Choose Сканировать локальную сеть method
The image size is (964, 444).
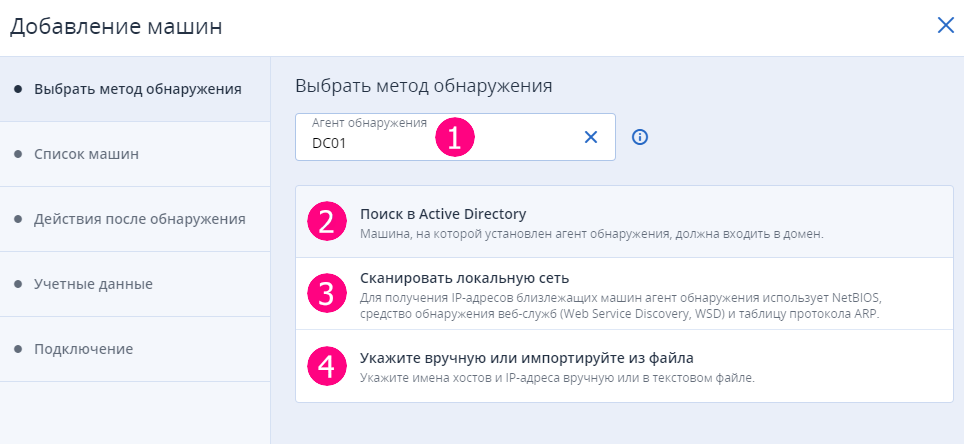[624, 293]
